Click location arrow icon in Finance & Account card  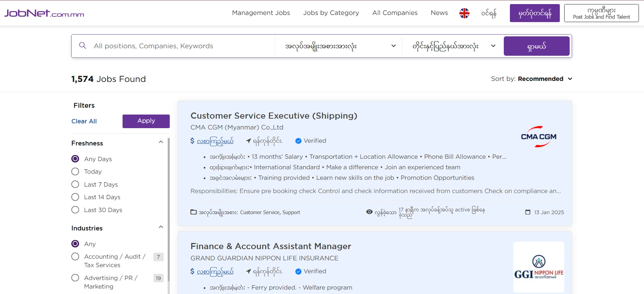coord(249,271)
